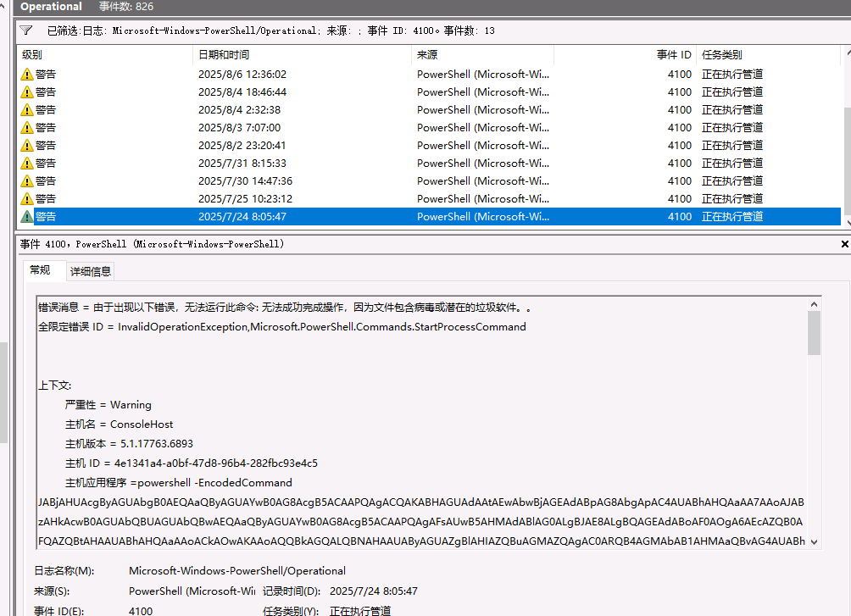Click warning icon of 2025/8/4 18:46:44 event
This screenshot has width=851, height=616.
click(x=27, y=92)
